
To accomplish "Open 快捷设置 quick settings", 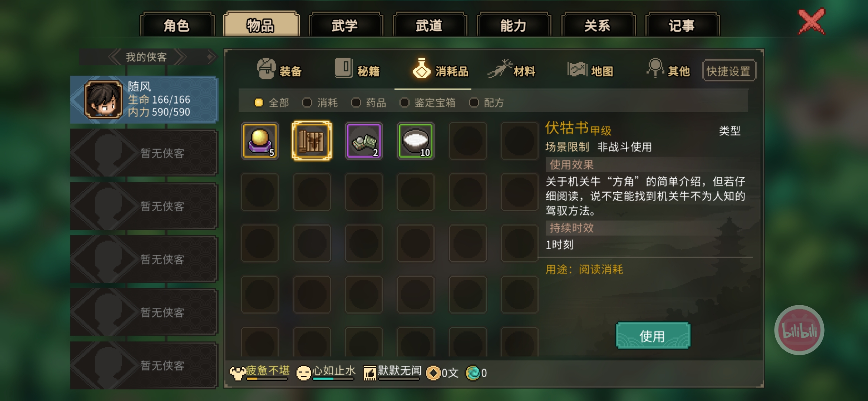I will tap(729, 71).
